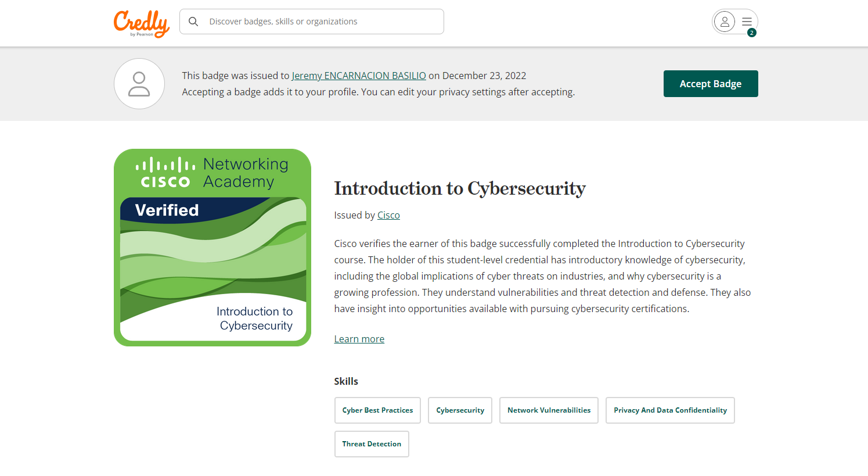Click the Credly by Pearson logo
This screenshot has height=476, width=868.
[142, 24]
